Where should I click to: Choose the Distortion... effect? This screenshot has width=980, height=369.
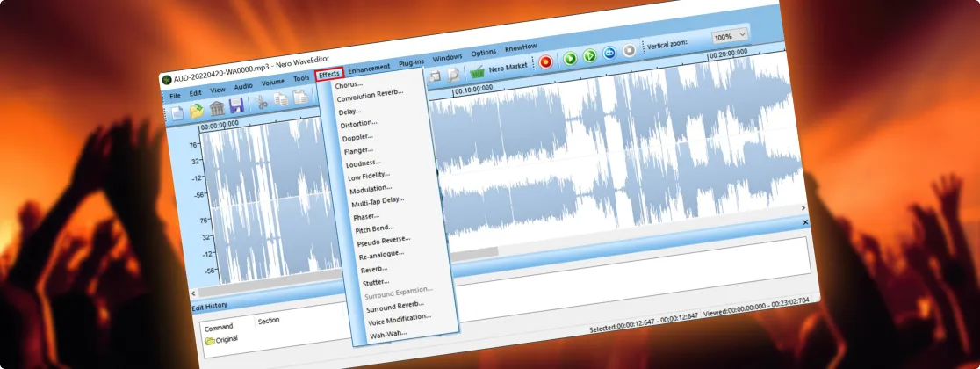[x=359, y=125]
